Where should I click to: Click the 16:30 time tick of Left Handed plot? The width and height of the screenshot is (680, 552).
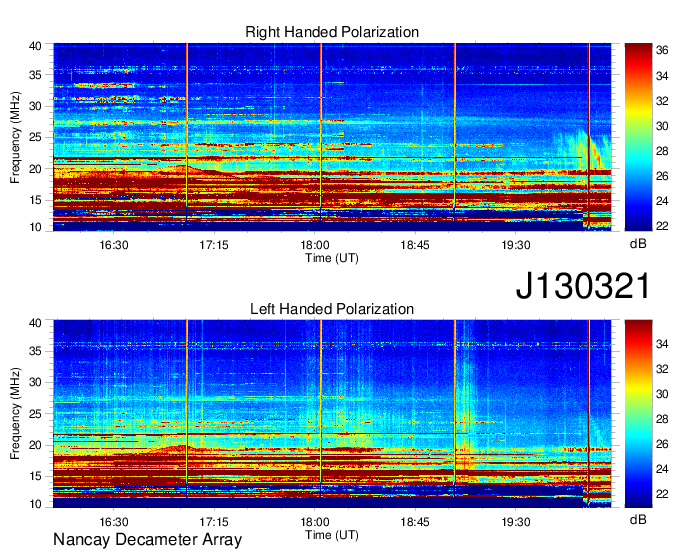(x=114, y=522)
